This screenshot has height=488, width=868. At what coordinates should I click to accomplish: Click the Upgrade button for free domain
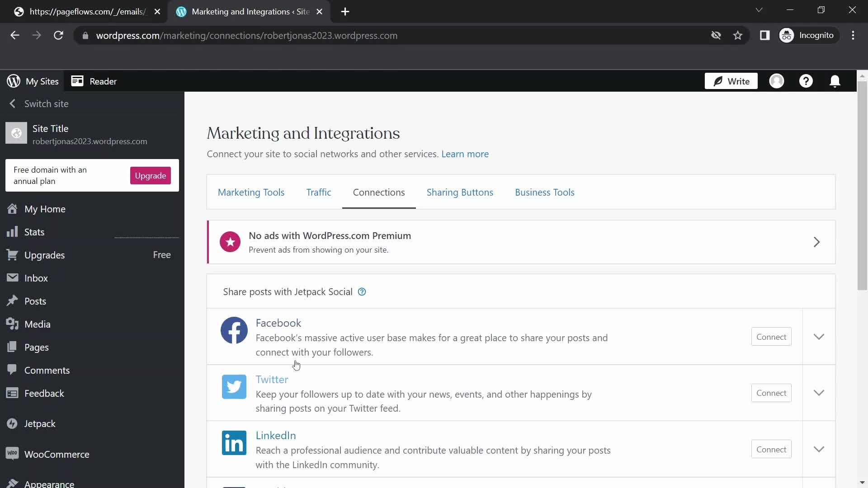[151, 175]
